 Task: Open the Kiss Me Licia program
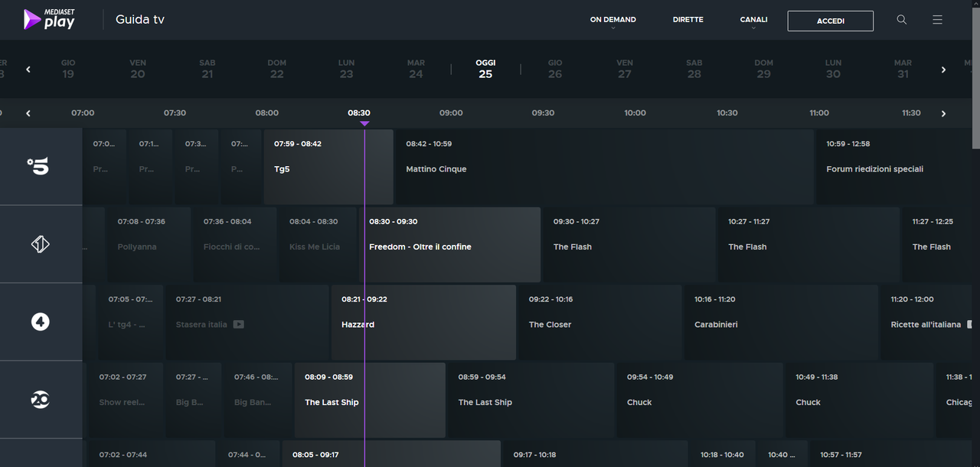[x=318, y=244]
